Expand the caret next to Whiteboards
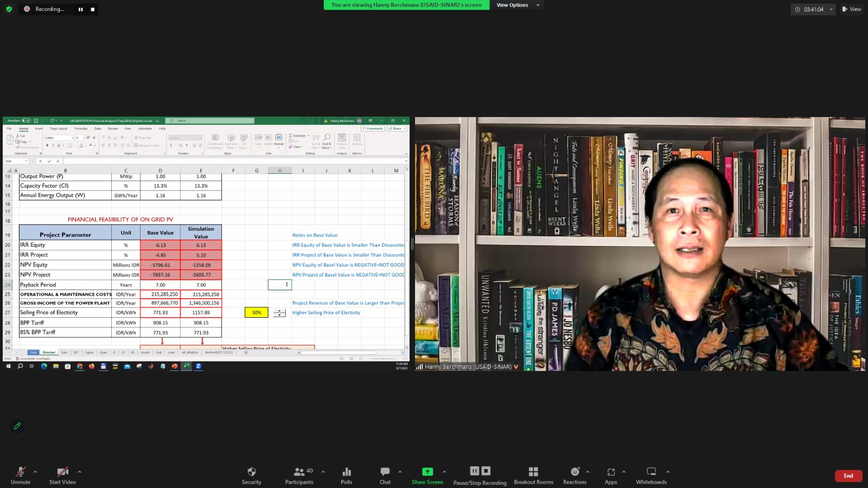This screenshot has width=868, height=488. click(668, 472)
